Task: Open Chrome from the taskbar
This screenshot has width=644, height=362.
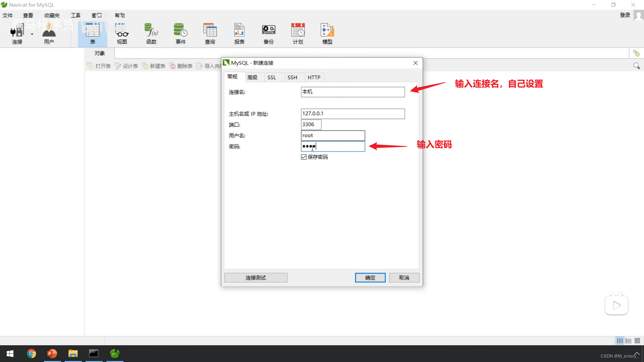Action: coord(32,354)
